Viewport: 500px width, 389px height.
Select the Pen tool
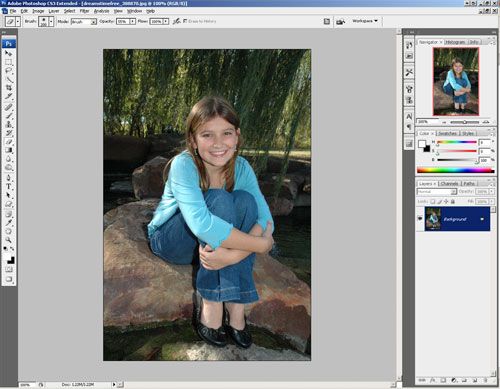(x=9, y=178)
